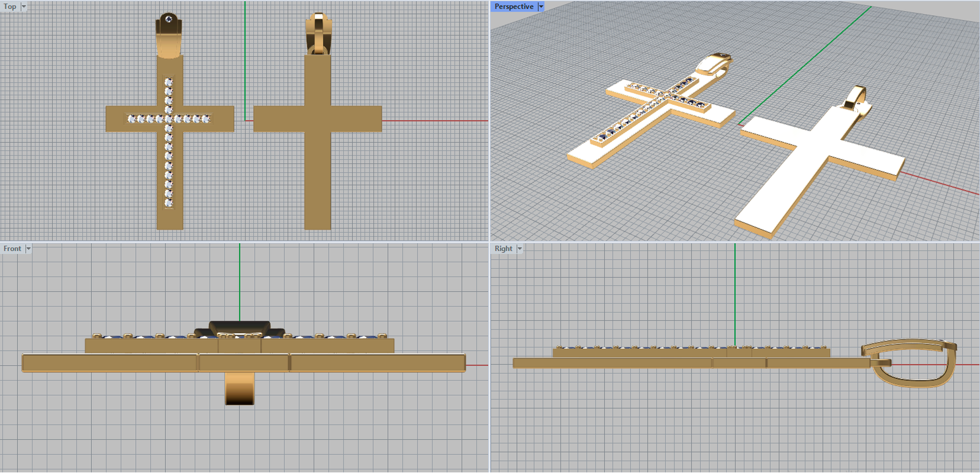
Task: Click the green axis line in Front view
Action: pos(239,282)
